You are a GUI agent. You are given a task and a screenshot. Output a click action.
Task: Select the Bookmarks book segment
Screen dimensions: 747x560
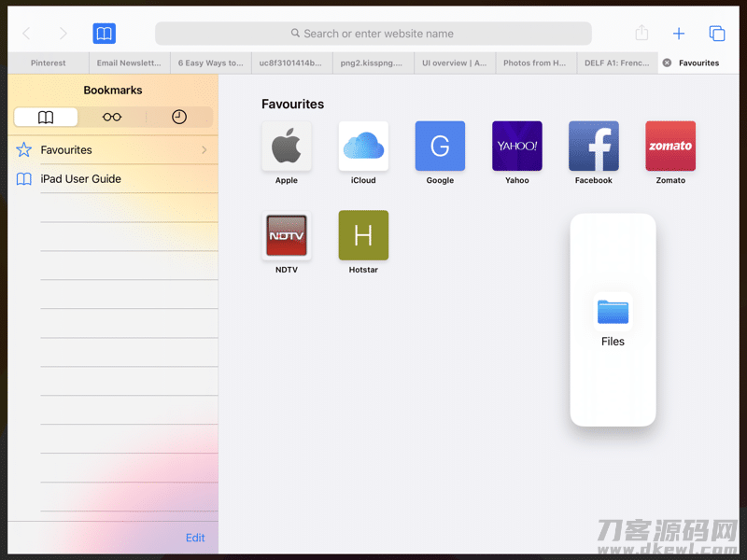point(46,118)
